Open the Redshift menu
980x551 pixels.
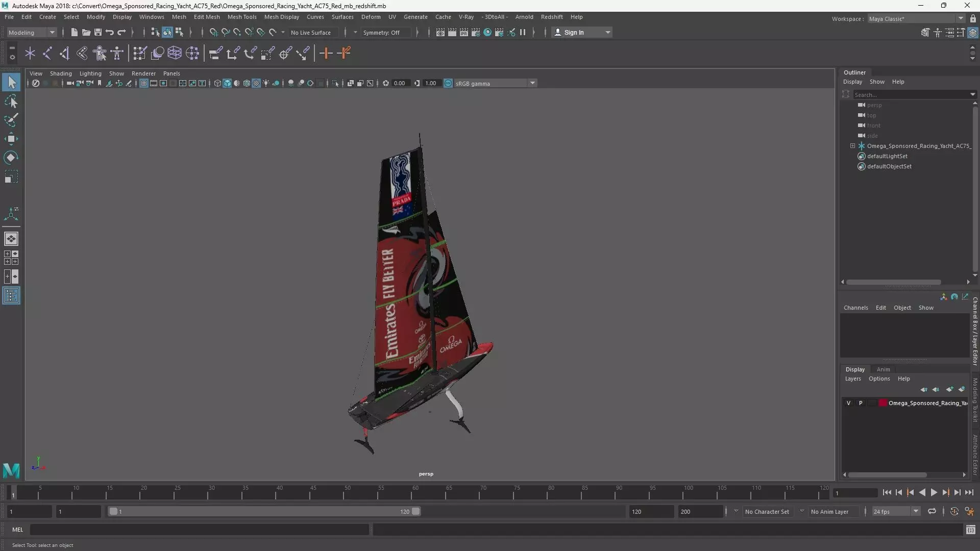[x=552, y=17]
